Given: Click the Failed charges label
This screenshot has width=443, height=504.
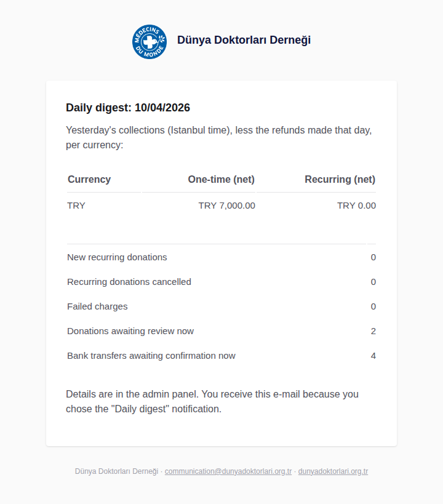Looking at the screenshot, I should [x=97, y=306].
